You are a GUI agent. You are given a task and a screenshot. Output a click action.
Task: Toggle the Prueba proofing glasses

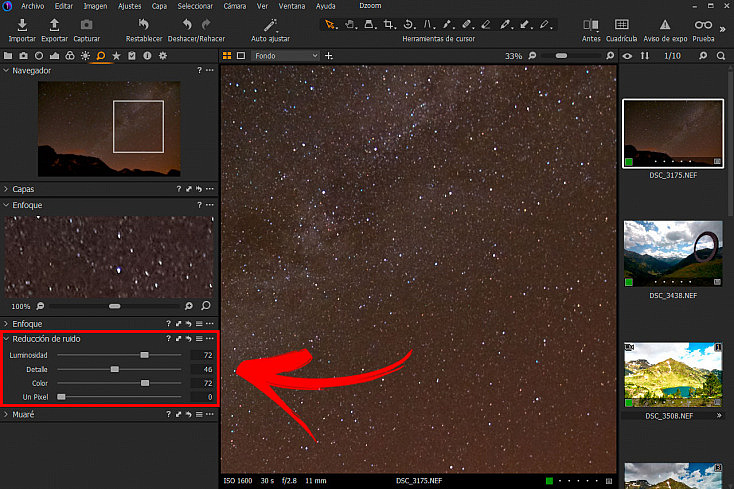click(703, 30)
